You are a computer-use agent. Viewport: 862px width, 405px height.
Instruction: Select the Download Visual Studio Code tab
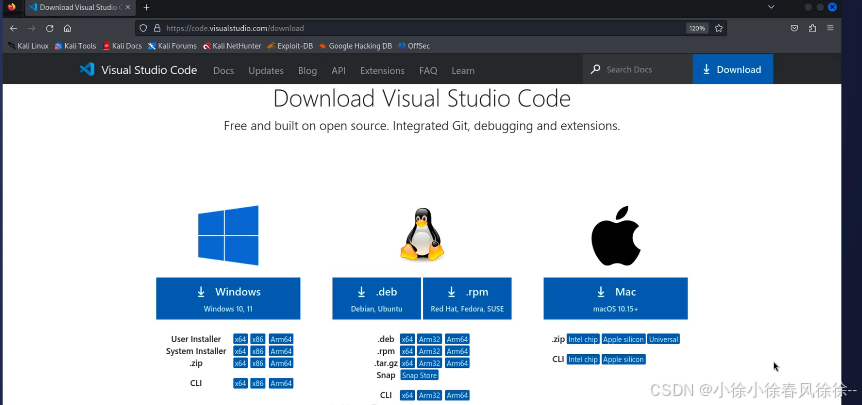(80, 7)
